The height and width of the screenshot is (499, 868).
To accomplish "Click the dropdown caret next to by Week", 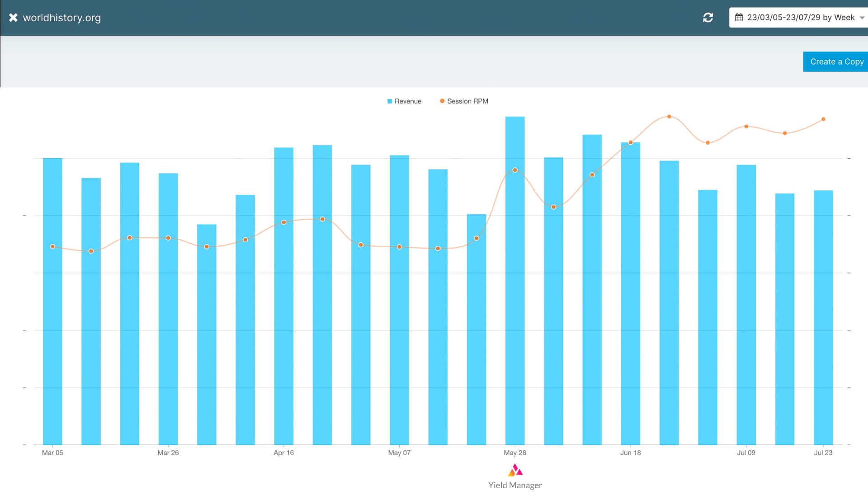I will point(862,18).
